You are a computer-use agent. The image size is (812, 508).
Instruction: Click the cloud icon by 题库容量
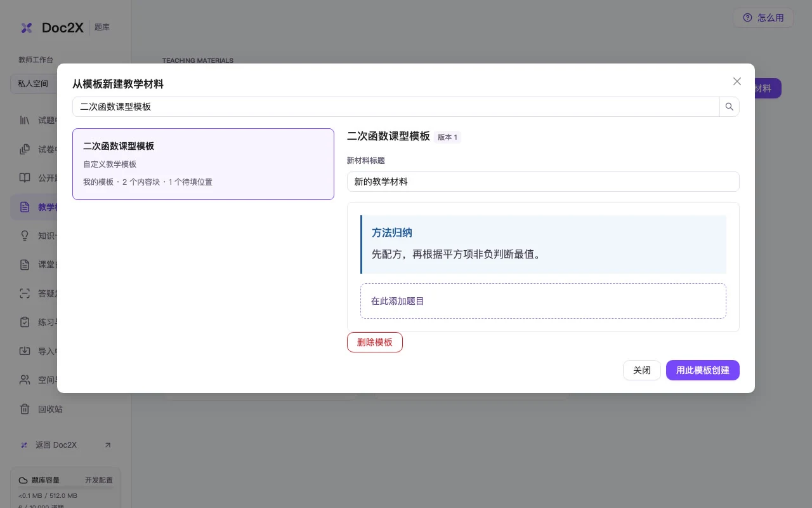[23, 480]
